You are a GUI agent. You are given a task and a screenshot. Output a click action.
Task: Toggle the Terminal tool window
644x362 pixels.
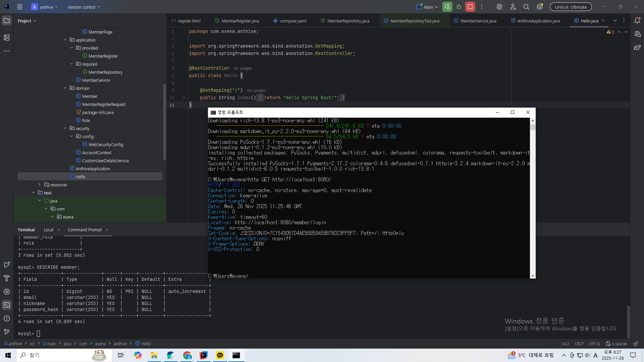[7, 305]
